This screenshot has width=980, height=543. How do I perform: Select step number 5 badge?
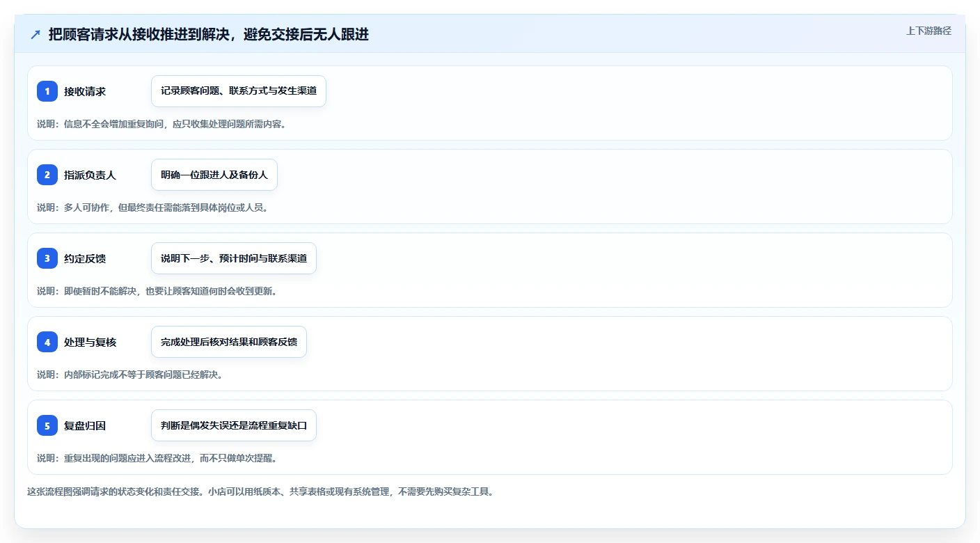pos(47,425)
